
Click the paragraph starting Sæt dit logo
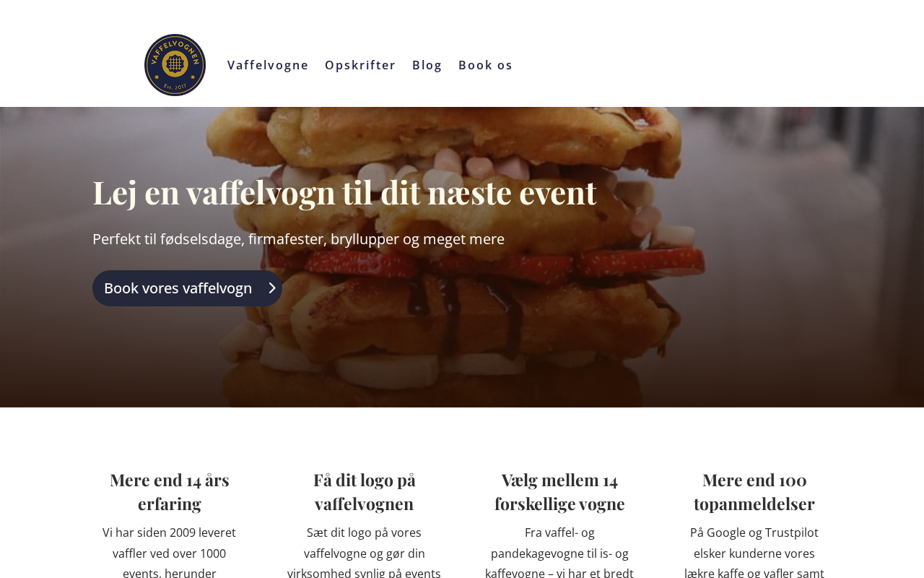coord(365,552)
